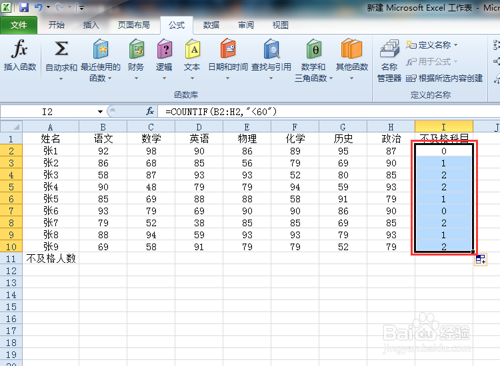Click the Redo arrow in quick access toolbar
The width and height of the screenshot is (500, 366).
(60, 7)
